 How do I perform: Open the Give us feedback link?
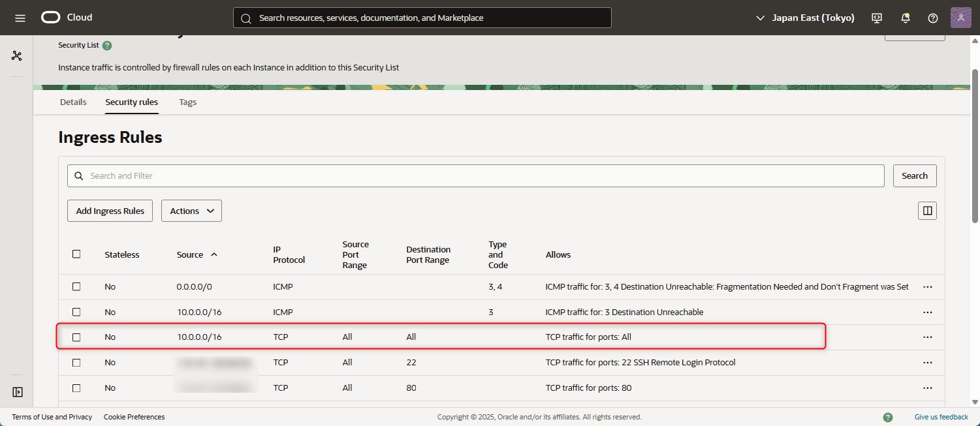(x=941, y=417)
